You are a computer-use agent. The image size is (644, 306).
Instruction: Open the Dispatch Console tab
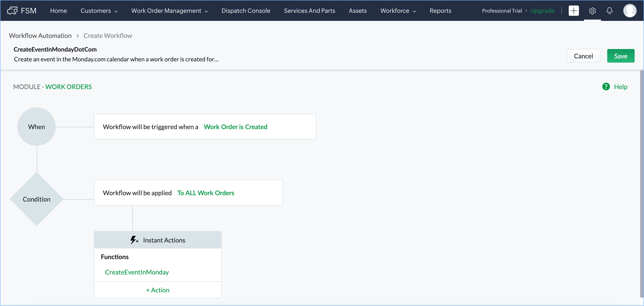[246, 10]
